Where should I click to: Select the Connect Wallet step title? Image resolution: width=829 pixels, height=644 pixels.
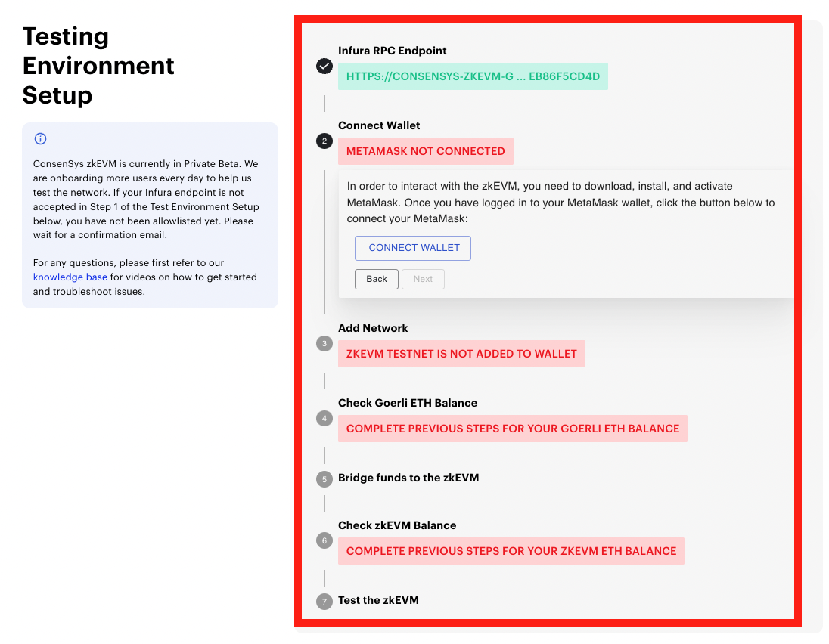(x=379, y=125)
